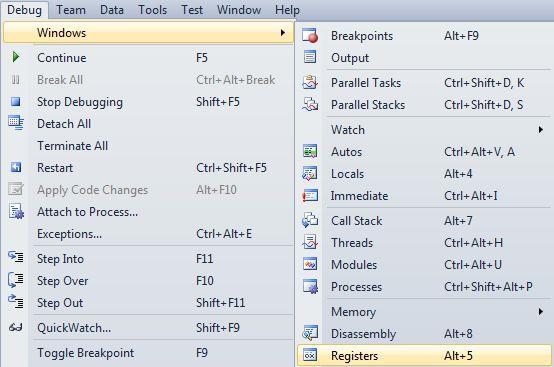Viewport: 554px width, 367px height.
Task: Click the Step Into arrow icon
Action: tap(16, 258)
